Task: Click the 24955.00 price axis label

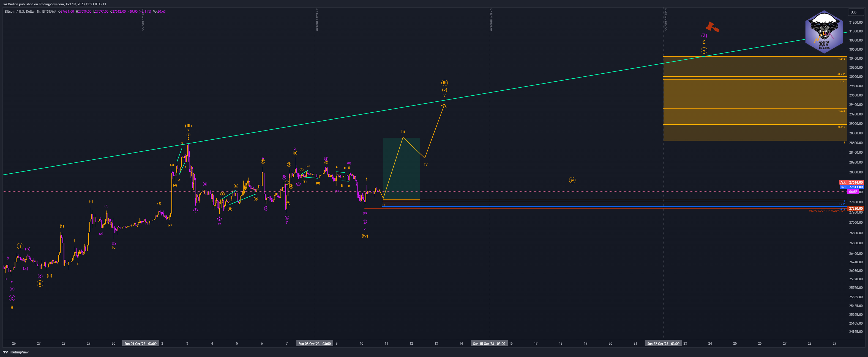Action: (x=856, y=332)
